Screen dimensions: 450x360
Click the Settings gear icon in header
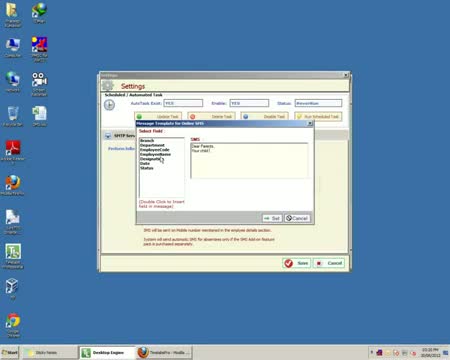[108, 86]
